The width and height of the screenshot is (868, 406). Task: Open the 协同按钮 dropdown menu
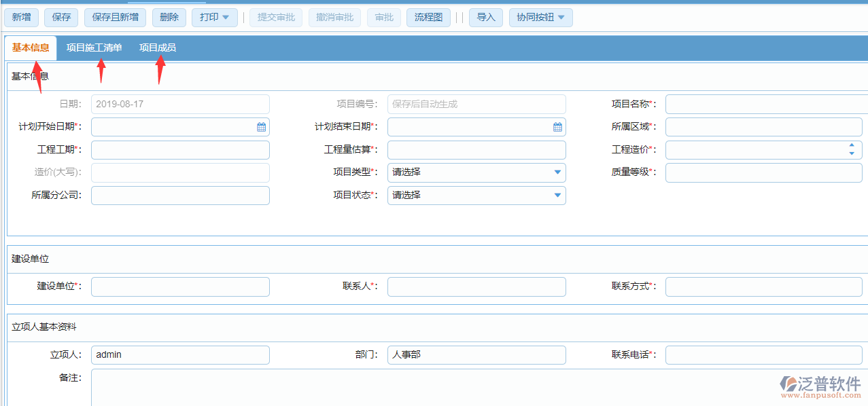coord(540,17)
